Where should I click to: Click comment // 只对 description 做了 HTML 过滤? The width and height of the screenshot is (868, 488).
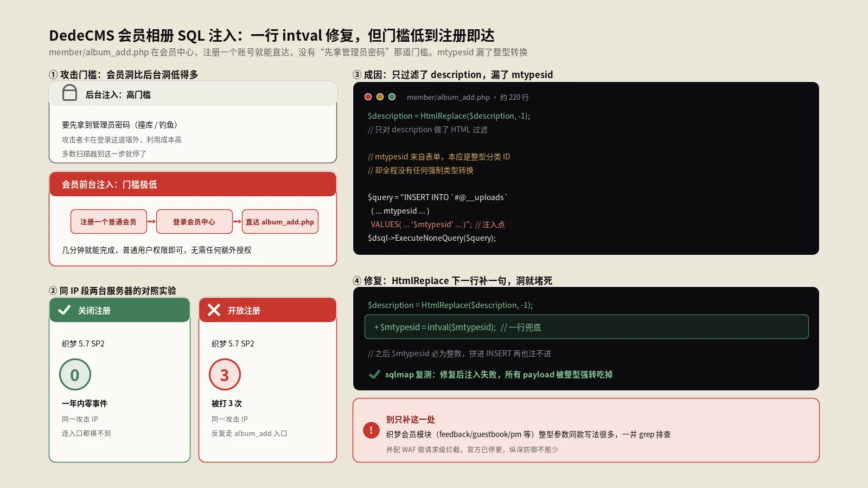tap(427, 130)
